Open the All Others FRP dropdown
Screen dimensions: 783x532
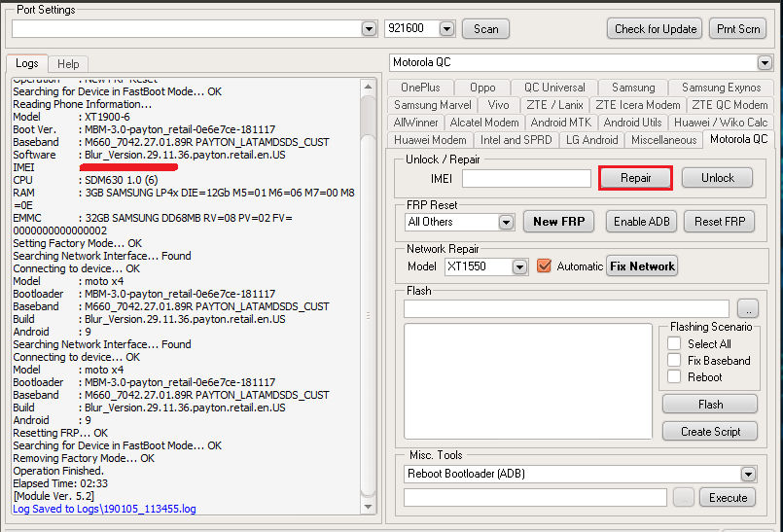pos(506,223)
